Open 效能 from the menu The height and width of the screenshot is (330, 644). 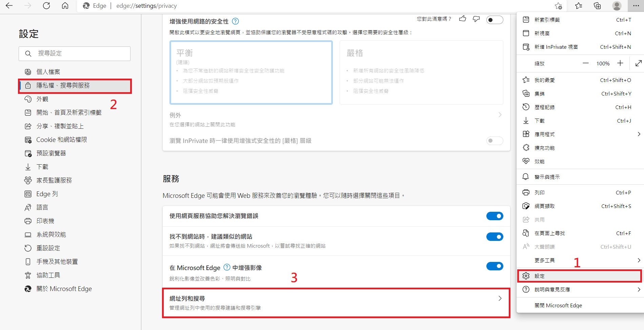tap(580, 161)
